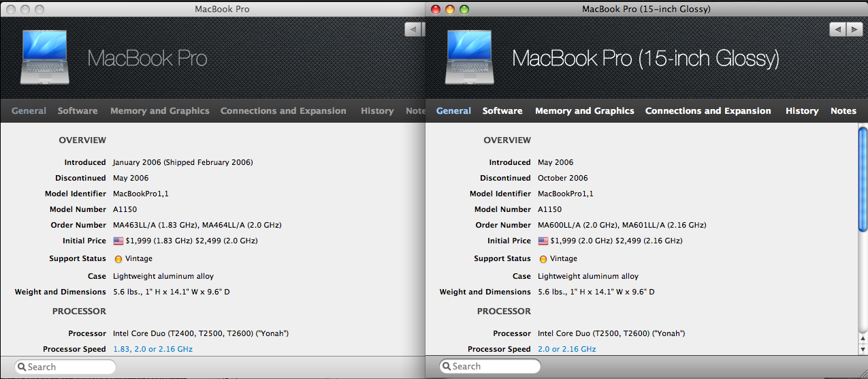
Task: Click 'Vintage' support status text in left window
Action: [x=139, y=258]
